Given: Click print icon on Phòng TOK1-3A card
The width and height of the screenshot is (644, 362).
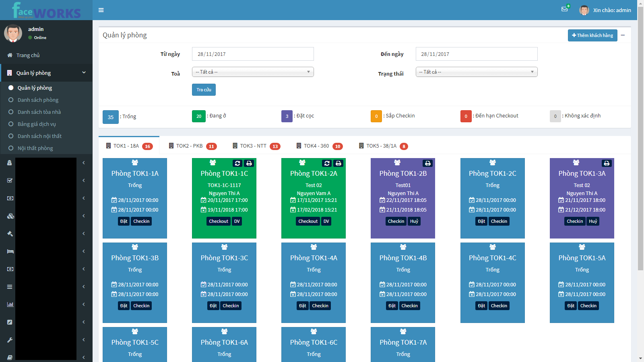Looking at the screenshot, I should pos(607,163).
